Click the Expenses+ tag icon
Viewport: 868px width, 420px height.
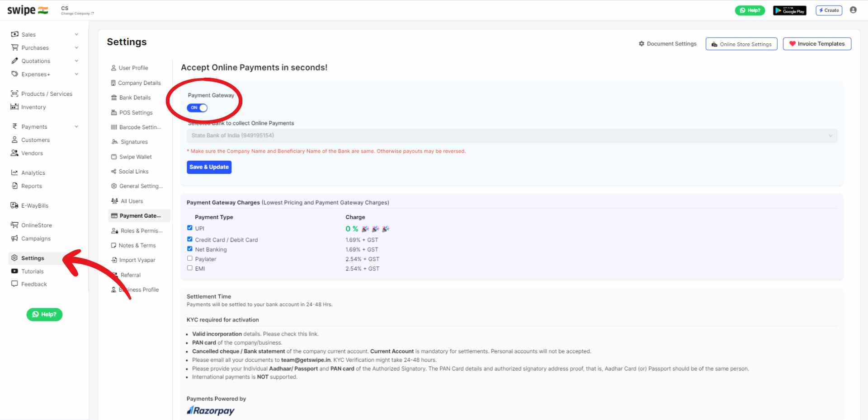[x=14, y=74]
